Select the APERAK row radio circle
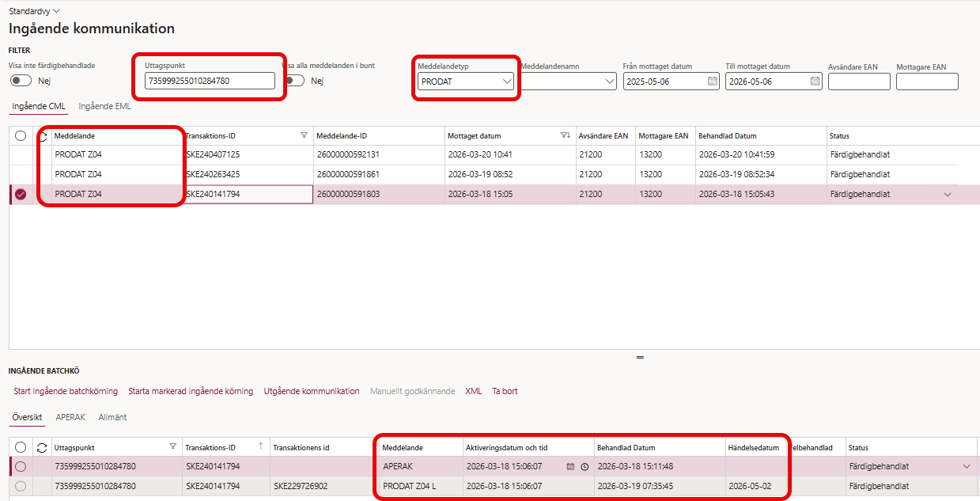980x501 pixels. pyautogui.click(x=21, y=466)
